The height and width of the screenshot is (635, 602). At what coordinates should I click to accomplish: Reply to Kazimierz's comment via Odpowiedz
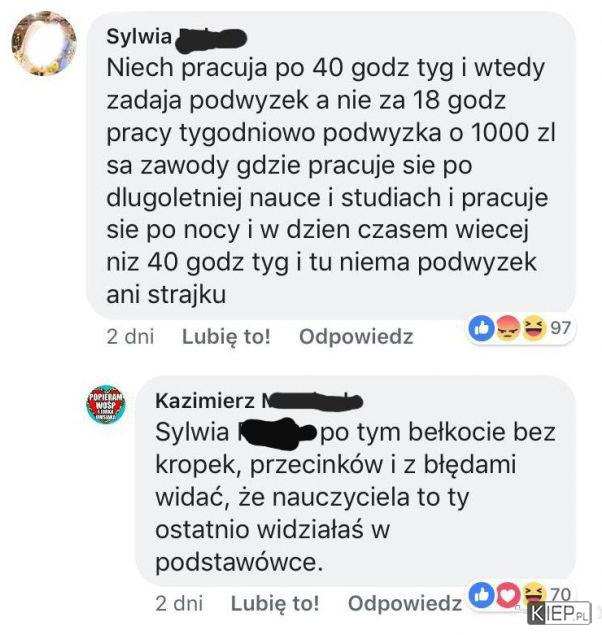click(x=405, y=603)
